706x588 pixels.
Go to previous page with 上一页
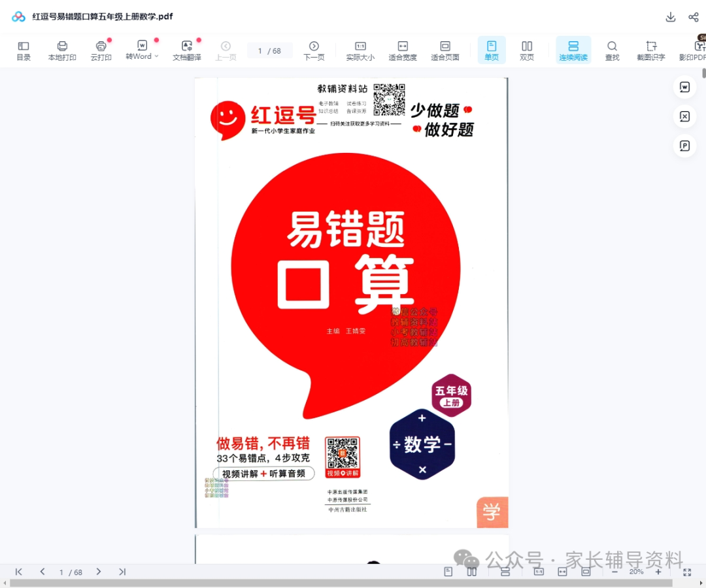(226, 51)
